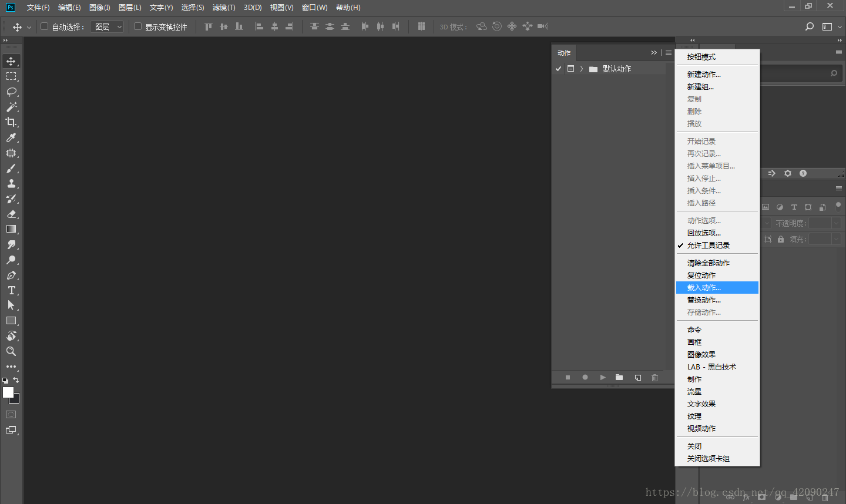Expand the 默认动作 action set
Viewport: 846px width, 504px height.
click(582, 69)
